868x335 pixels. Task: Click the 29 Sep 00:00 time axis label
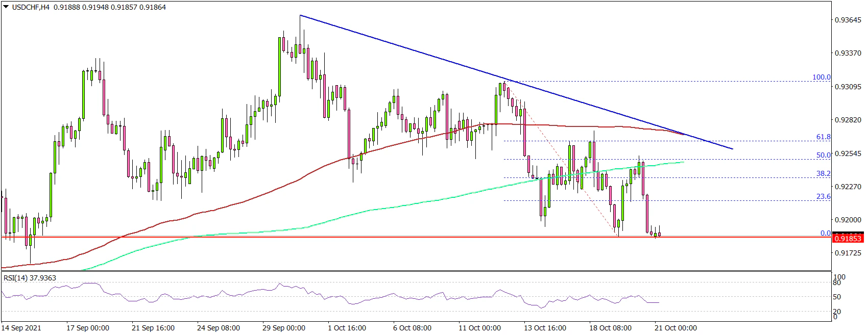284,328
